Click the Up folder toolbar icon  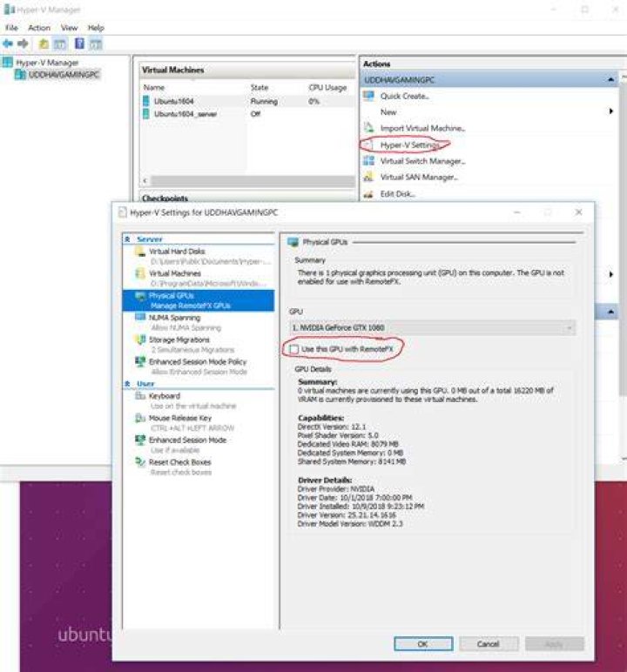(44, 44)
